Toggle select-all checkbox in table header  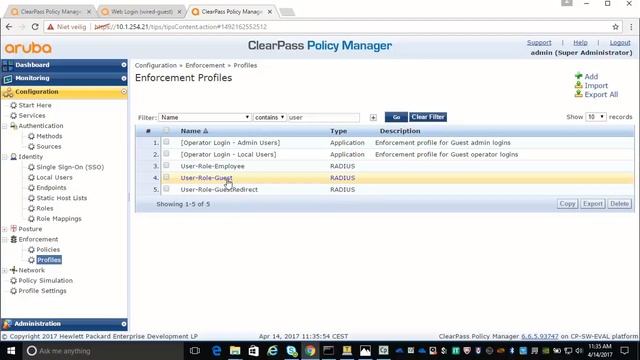click(166, 131)
